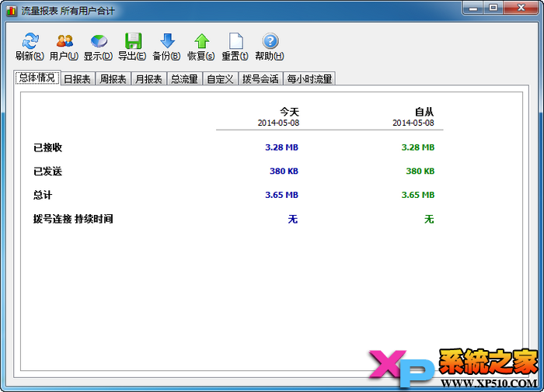Click the window title 流量报表 所有用户合计

pyautogui.click(x=68, y=11)
